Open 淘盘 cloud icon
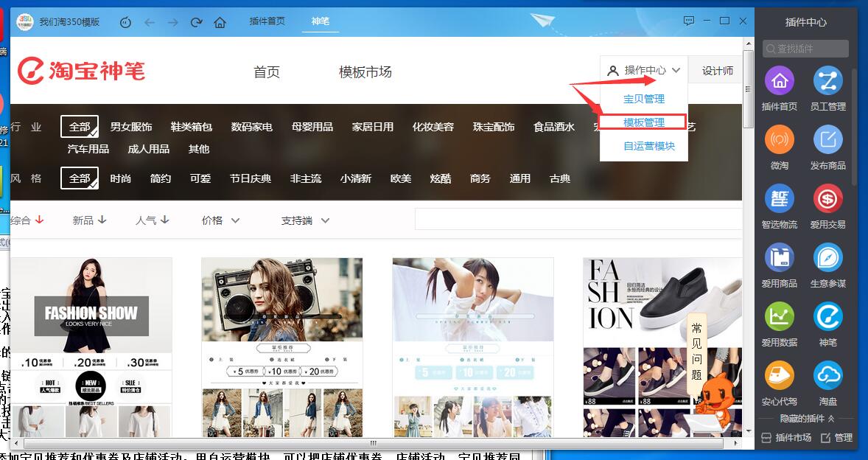The width and height of the screenshot is (868, 460). point(827,376)
